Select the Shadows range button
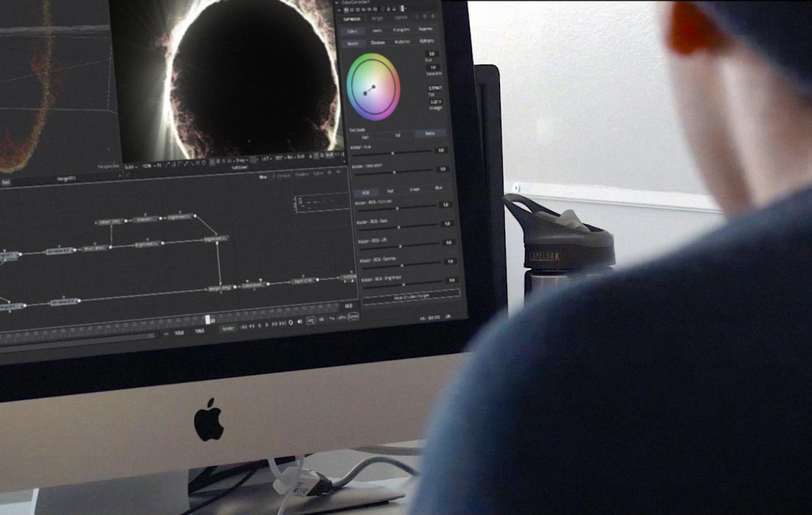The height and width of the screenshot is (515, 812). pos(378,42)
